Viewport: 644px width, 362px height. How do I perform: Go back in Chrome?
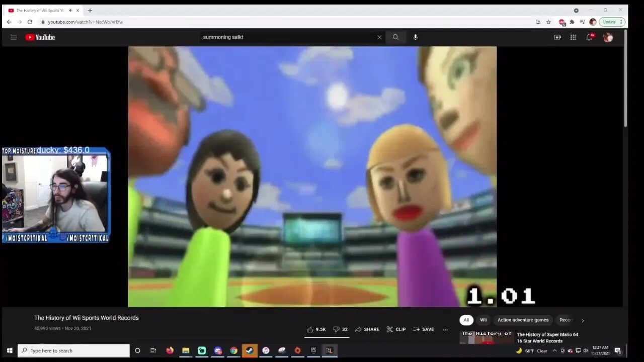click(x=9, y=22)
